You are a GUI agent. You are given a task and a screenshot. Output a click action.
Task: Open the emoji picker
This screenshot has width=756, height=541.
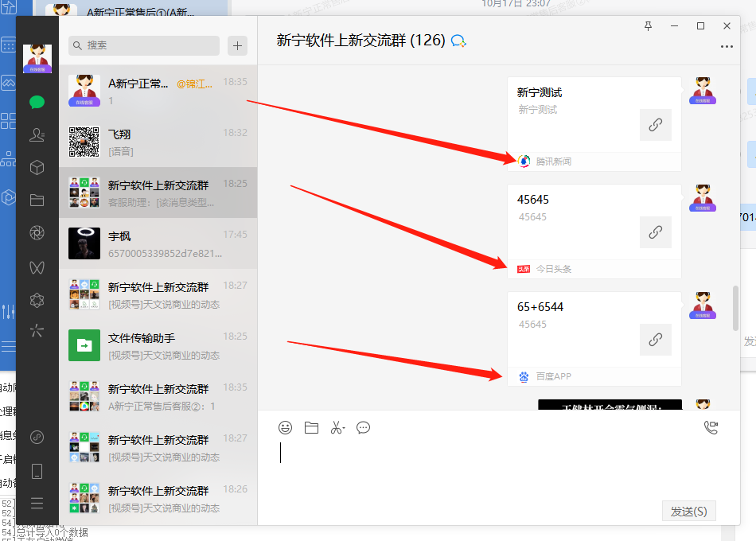[285, 428]
